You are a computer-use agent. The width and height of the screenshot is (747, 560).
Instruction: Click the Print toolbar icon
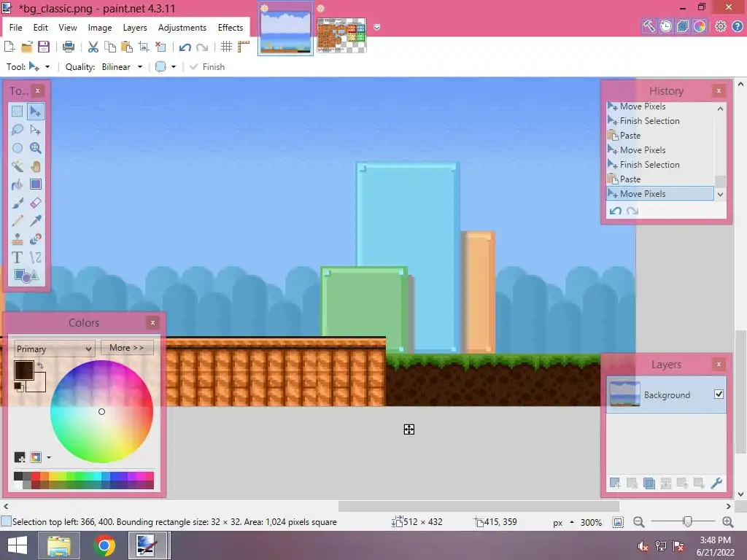(69, 47)
